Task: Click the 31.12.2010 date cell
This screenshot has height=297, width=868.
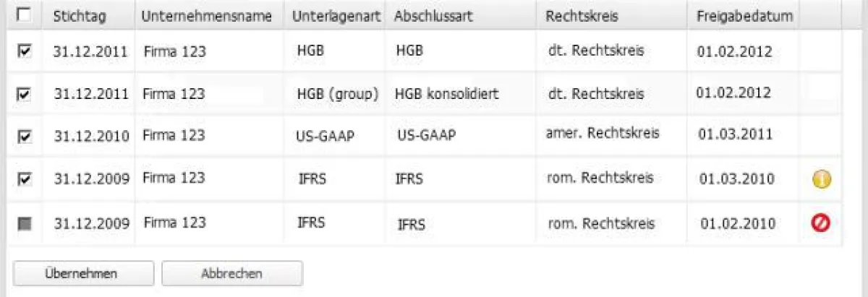Action: [x=90, y=136]
